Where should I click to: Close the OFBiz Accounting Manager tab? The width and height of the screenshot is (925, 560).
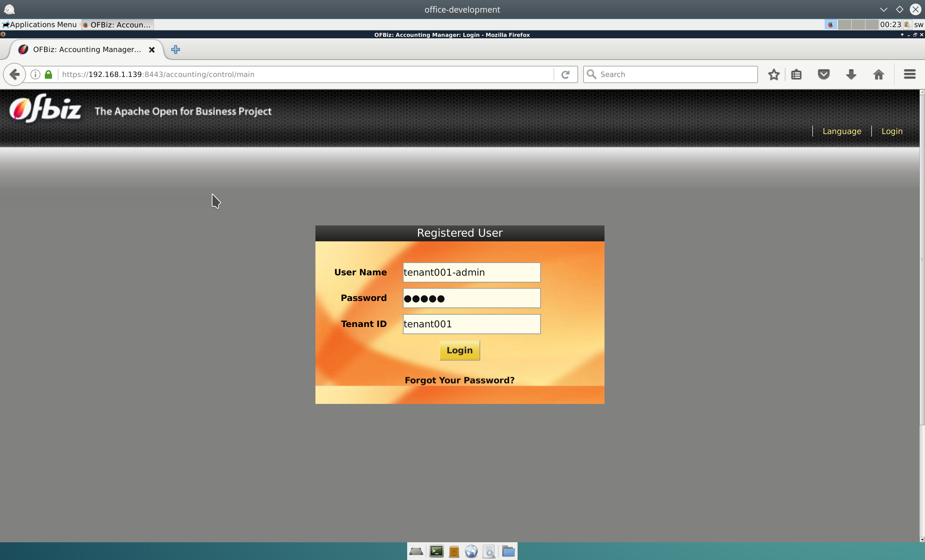click(x=152, y=49)
